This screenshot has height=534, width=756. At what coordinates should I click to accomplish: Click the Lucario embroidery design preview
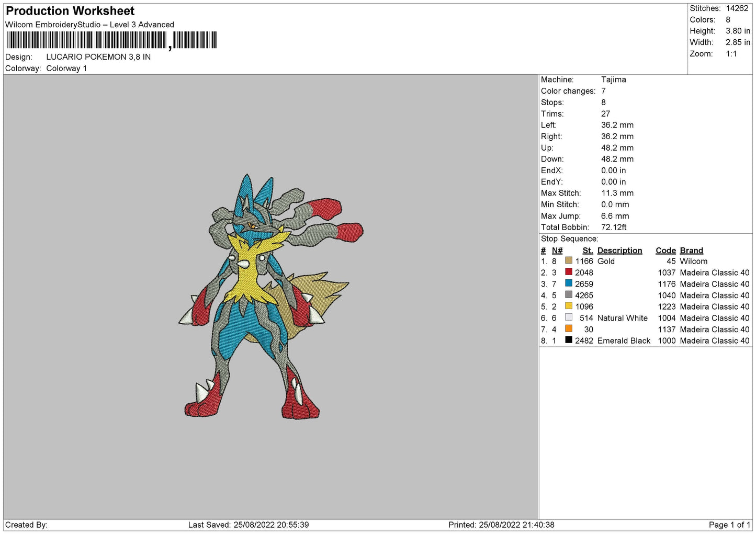[271, 296]
